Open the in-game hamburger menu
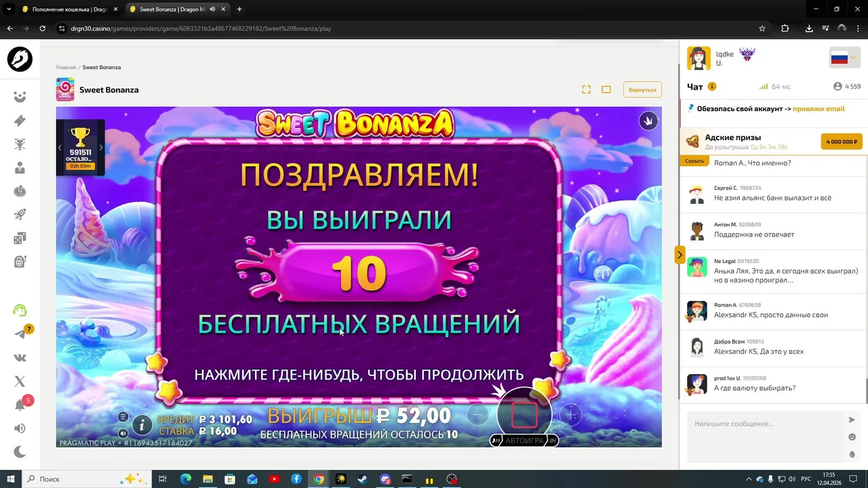Screen dimensions: 868x488 123,417
